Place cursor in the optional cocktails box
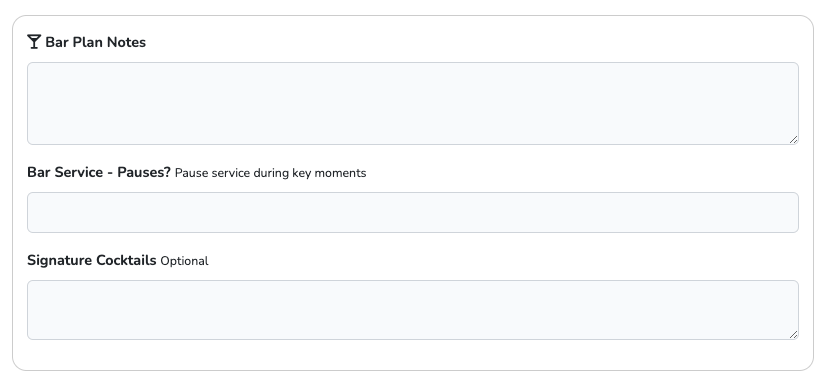Viewport: 825px width, 379px height. pos(413,310)
